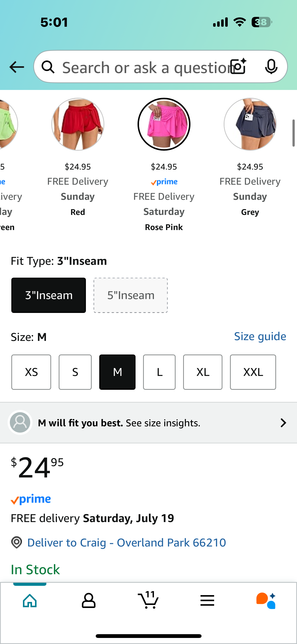Open the hamburger menu icon

[207, 601]
